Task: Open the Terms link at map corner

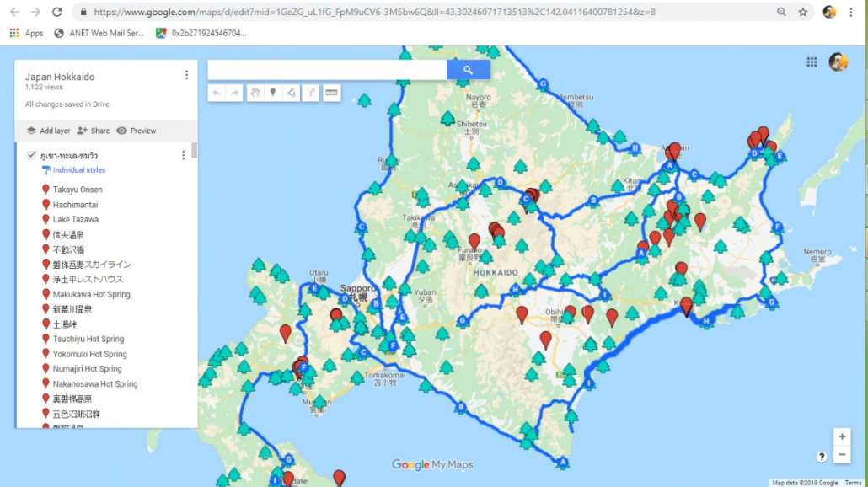Action: point(853,483)
